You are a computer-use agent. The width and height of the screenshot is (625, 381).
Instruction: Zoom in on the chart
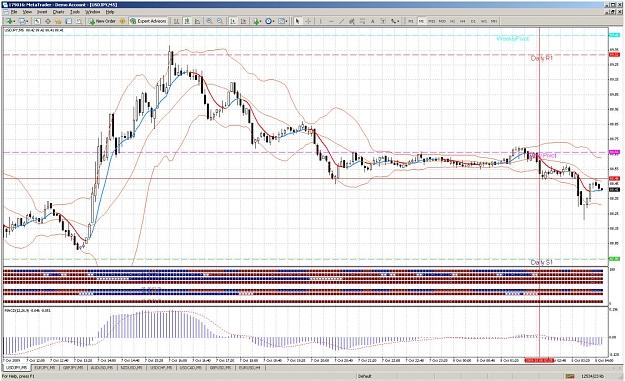click(x=209, y=21)
